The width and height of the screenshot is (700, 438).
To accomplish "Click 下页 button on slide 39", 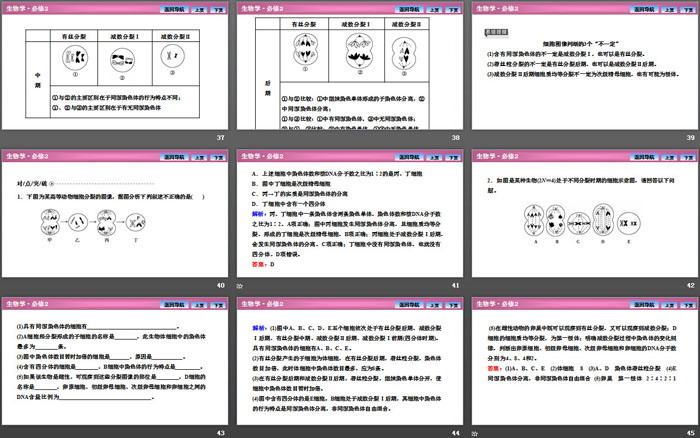I will tap(688, 9).
